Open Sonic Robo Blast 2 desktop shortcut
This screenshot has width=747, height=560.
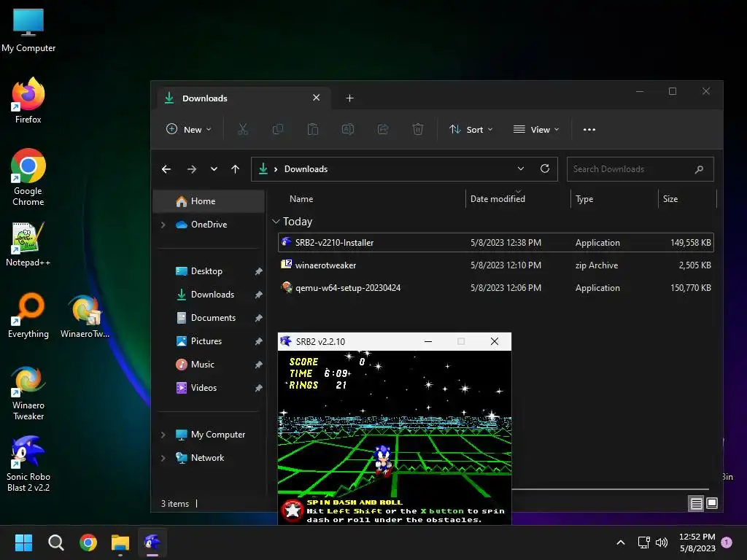point(28,464)
